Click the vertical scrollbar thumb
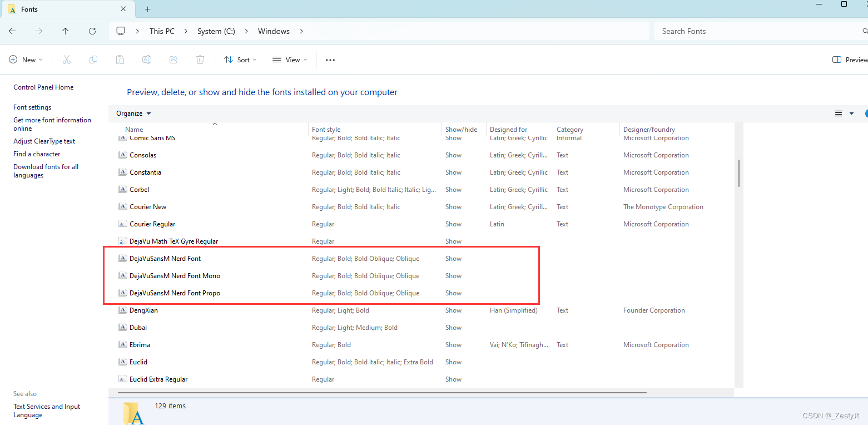Image resolution: width=868 pixels, height=425 pixels. click(738, 173)
